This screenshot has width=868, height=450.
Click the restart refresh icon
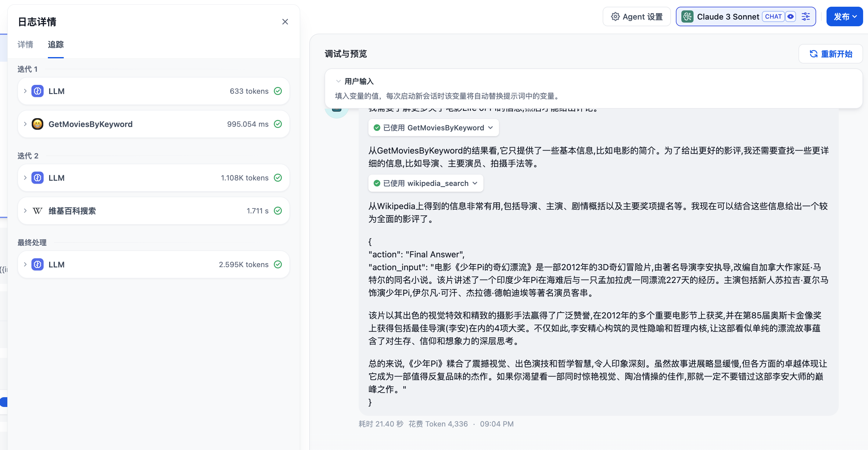[813, 54]
